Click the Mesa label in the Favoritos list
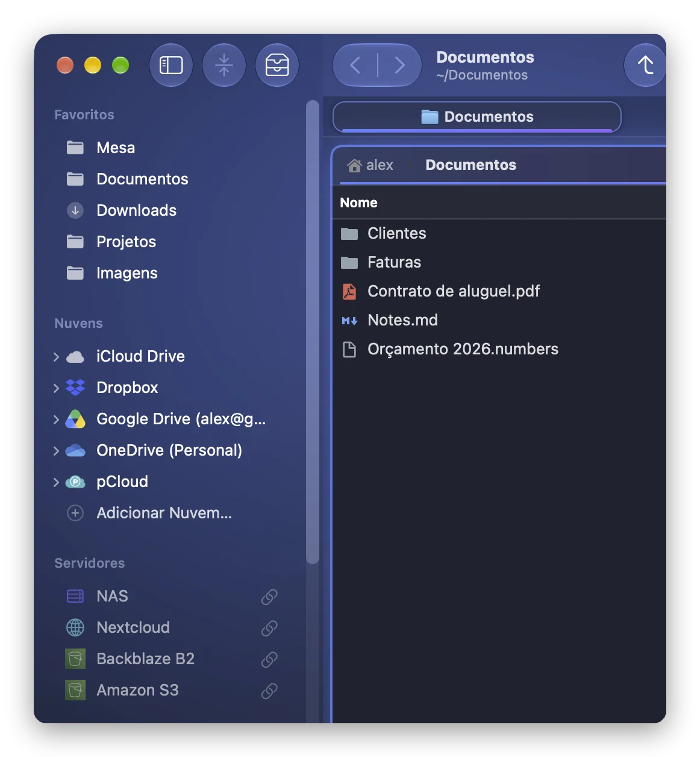This screenshot has height=757, width=700. click(x=116, y=148)
